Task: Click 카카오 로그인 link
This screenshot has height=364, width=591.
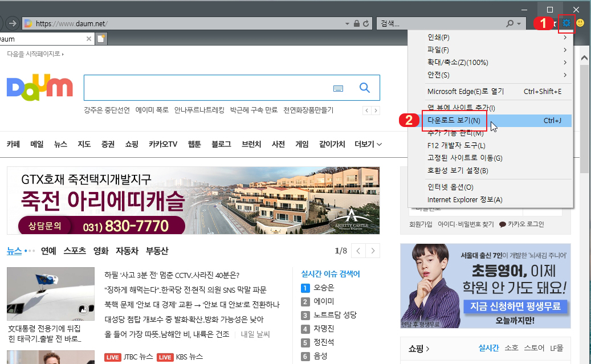Action: (x=521, y=224)
